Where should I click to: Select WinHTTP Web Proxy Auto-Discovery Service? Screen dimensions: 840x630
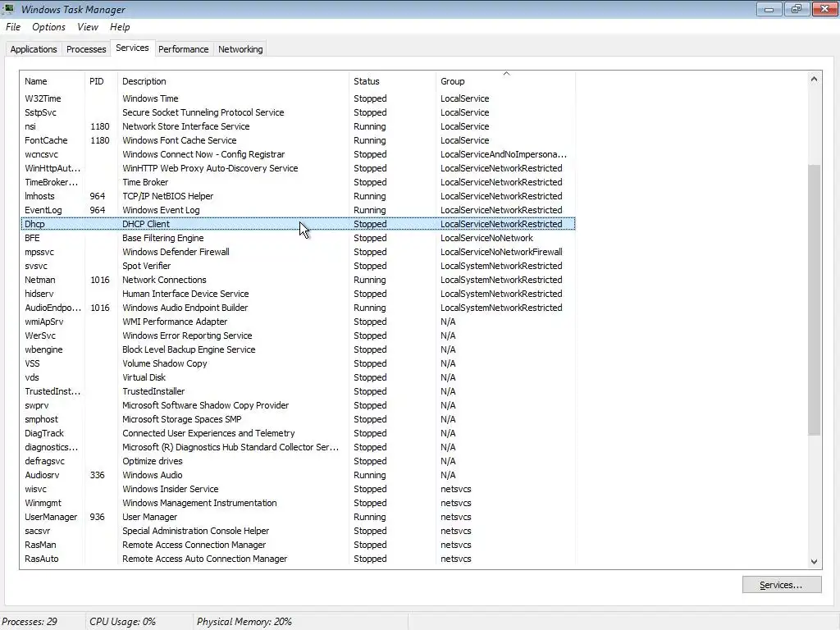click(x=210, y=168)
